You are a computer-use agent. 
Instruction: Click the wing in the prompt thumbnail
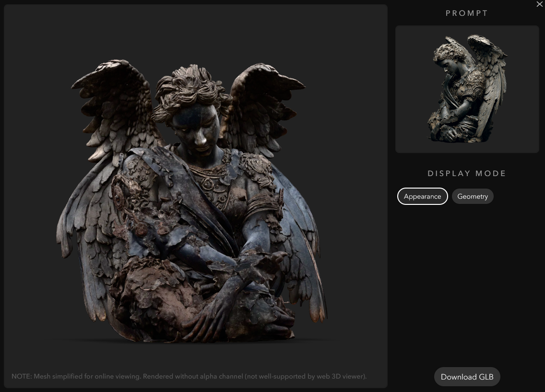pos(489,72)
